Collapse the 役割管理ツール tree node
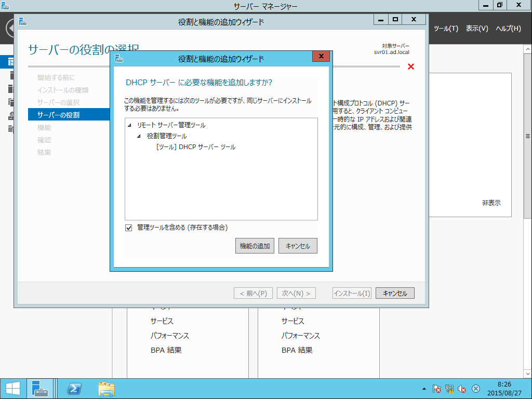Screen dimensions: 532x399 pyautogui.click(x=139, y=137)
